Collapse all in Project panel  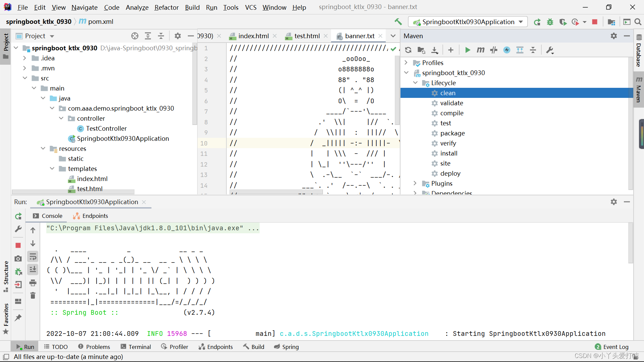161,36
